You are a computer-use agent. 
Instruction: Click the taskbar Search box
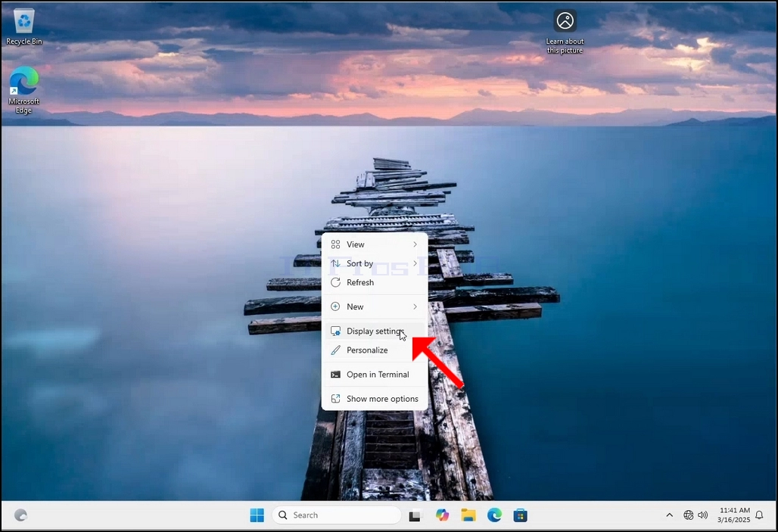tap(337, 515)
